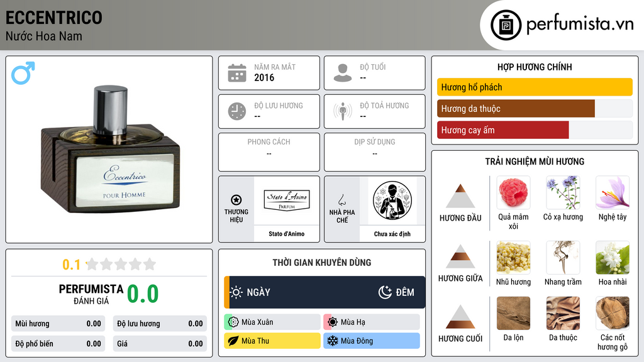The image size is (644, 362).
Task: Click the person icon next to Độ Tuổi
Action: (343, 73)
